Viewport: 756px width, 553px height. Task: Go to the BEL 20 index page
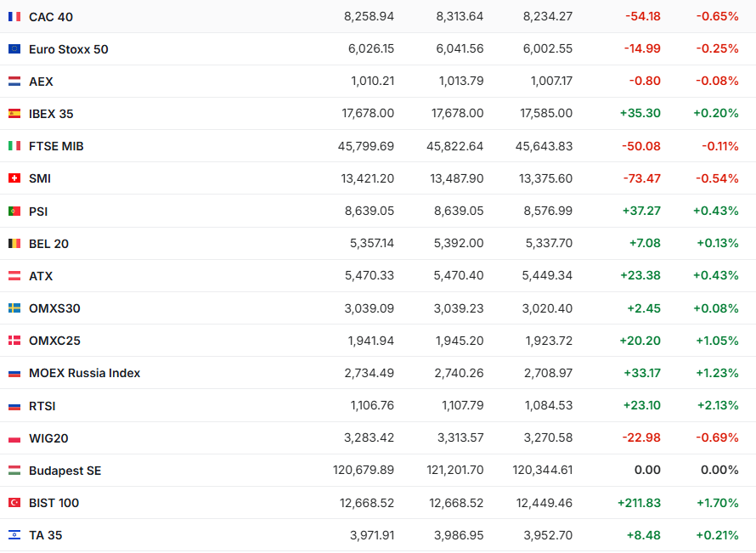point(48,244)
